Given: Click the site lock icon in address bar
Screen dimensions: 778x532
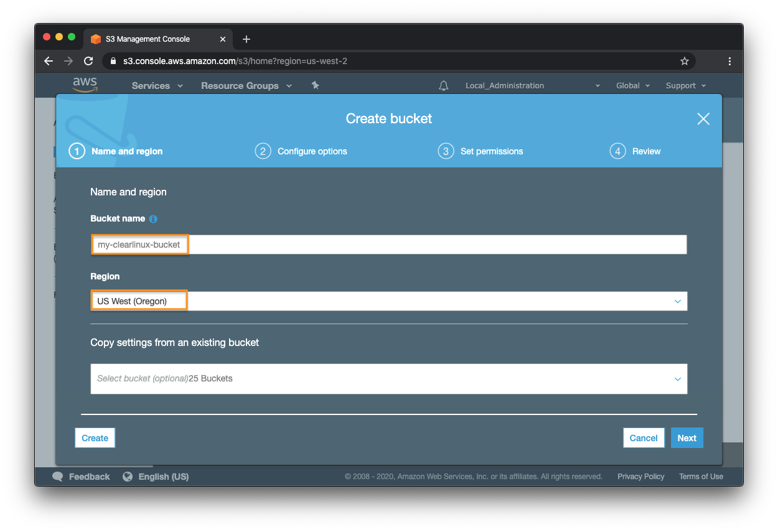Looking at the screenshot, I should [x=113, y=61].
